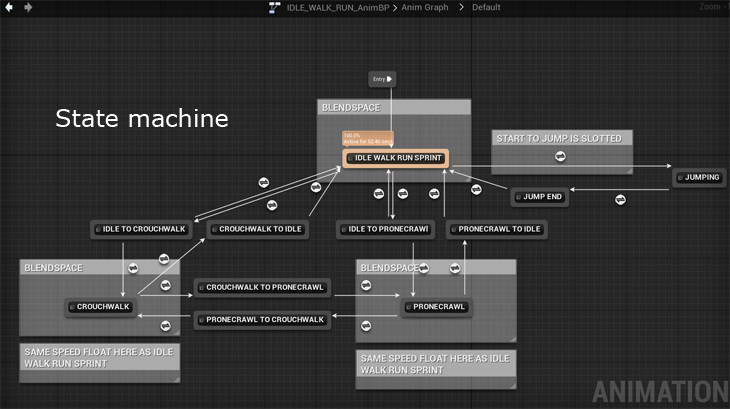This screenshot has height=409, width=730.
Task: Select the IDLE TO PRONECRAWL state node
Action: click(x=385, y=229)
